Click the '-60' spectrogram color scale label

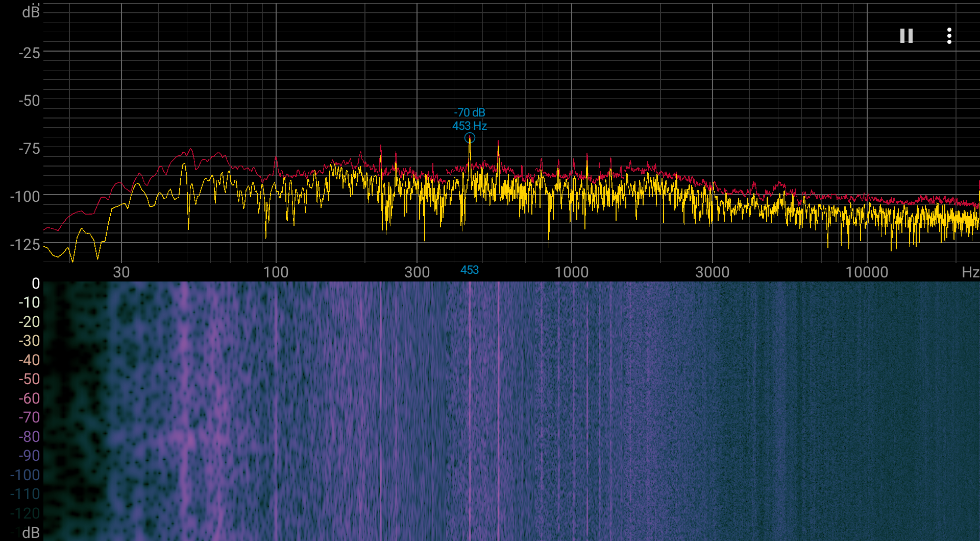(x=29, y=398)
